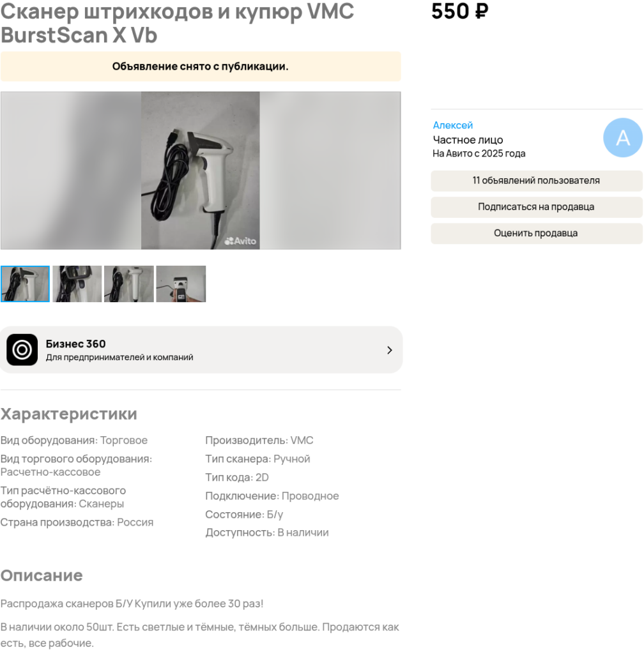
Task: Open seller profile link Алексей
Action: coord(452,125)
